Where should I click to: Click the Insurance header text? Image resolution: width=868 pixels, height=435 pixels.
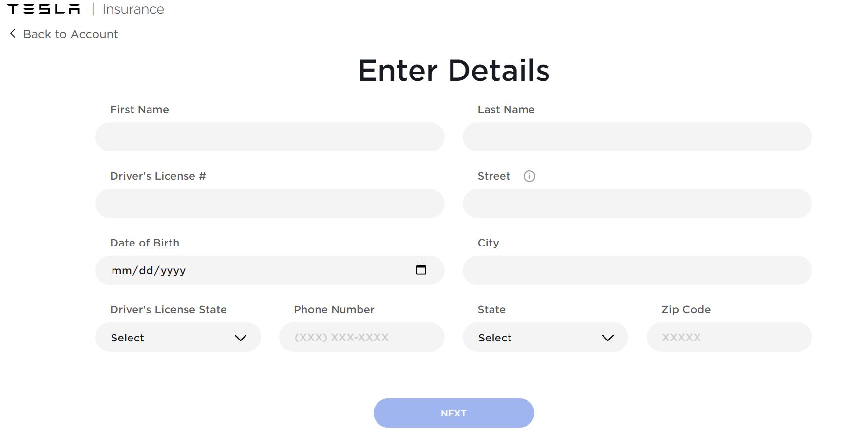coord(133,9)
